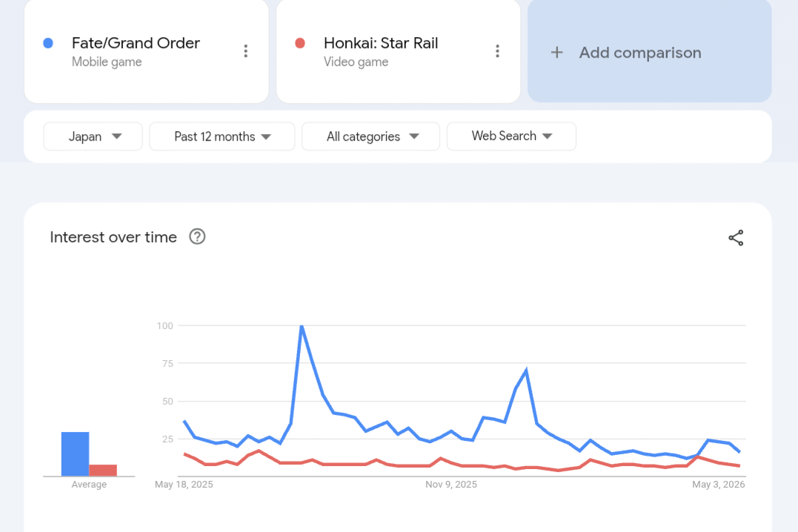Click the Nov 9, 2025 axis label
The image size is (798, 532).
[x=451, y=484]
